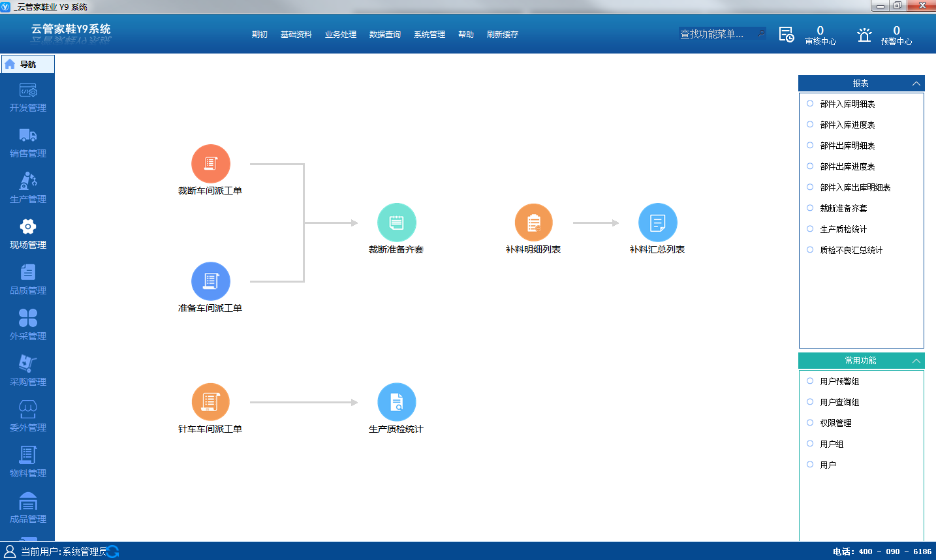936x560 pixels.
Task: Open the 补料汇总列表 icon
Action: 657,223
